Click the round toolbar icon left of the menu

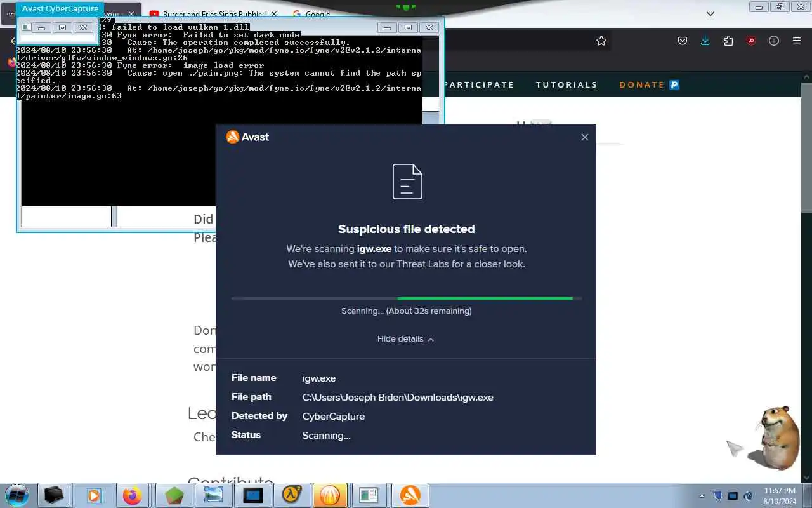coord(774,41)
